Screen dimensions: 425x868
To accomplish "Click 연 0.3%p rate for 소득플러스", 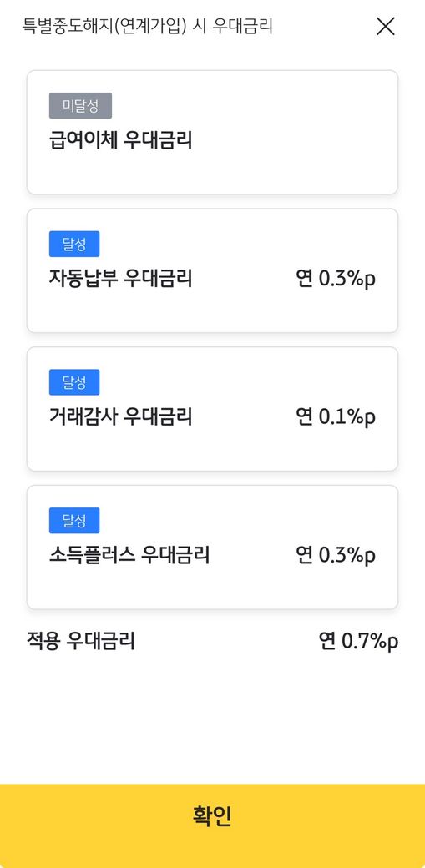I will coord(336,555).
